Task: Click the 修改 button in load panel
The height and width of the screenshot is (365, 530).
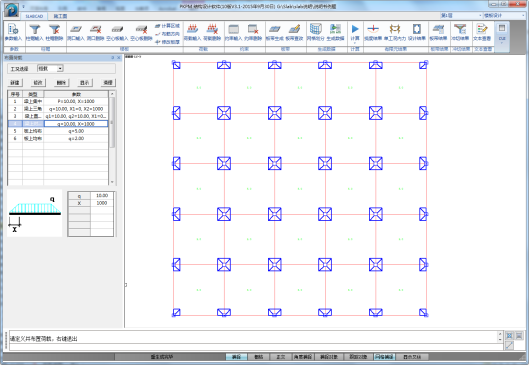Action: point(38,82)
